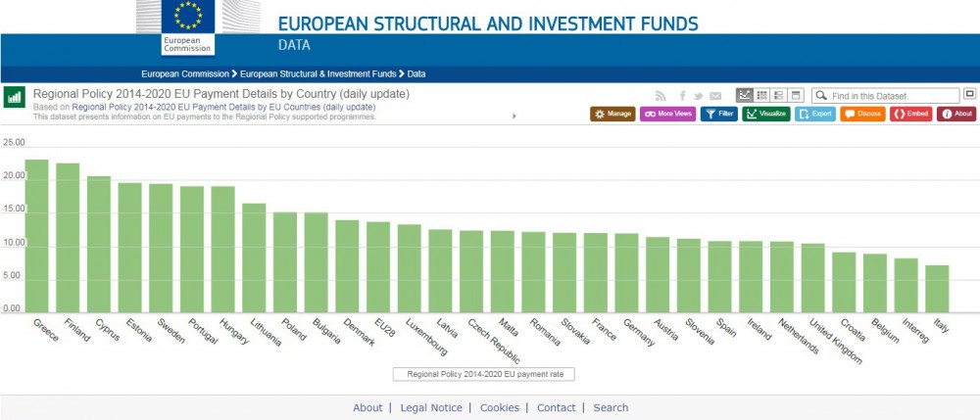Switch to chart visualization view
The image size is (980, 420).
745,95
